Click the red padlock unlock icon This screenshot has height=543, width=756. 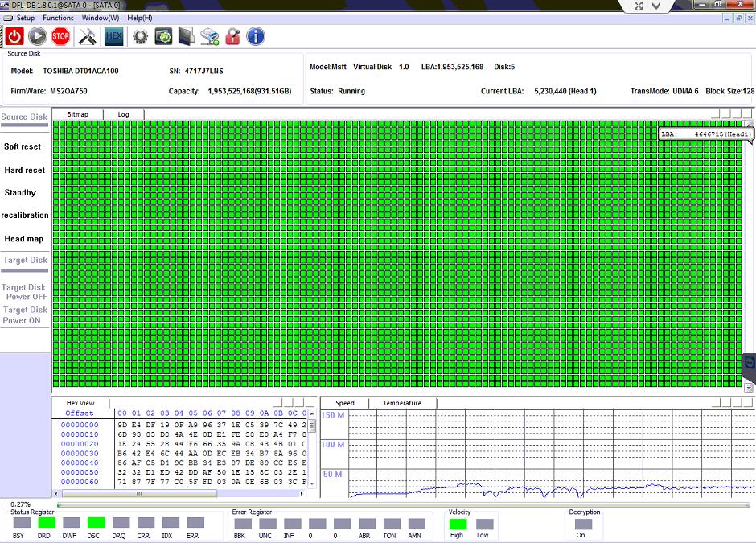pos(233,36)
